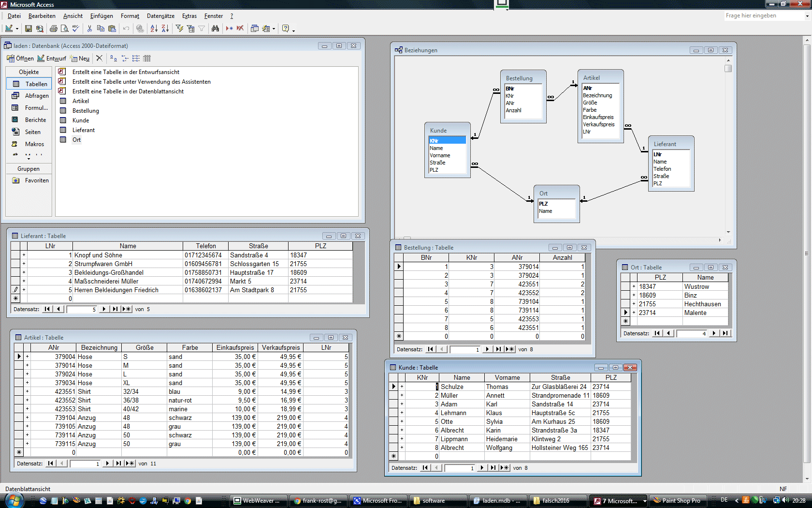Open the New Object dropdown arrow
The height and width of the screenshot is (508, 812).
pos(274,29)
